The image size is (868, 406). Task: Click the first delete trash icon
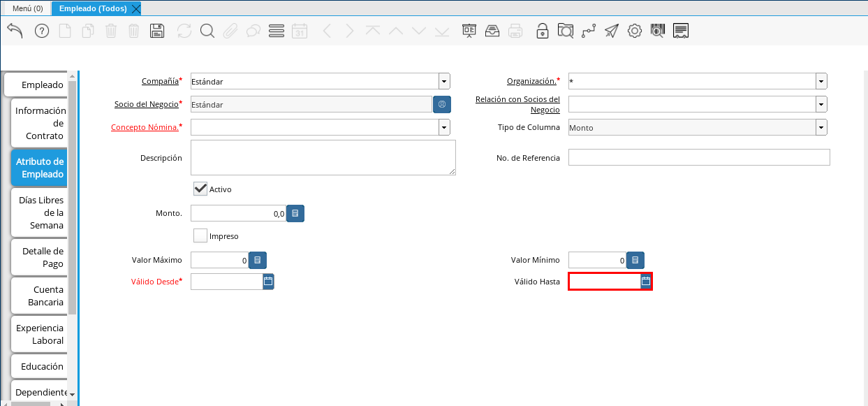pos(111,31)
